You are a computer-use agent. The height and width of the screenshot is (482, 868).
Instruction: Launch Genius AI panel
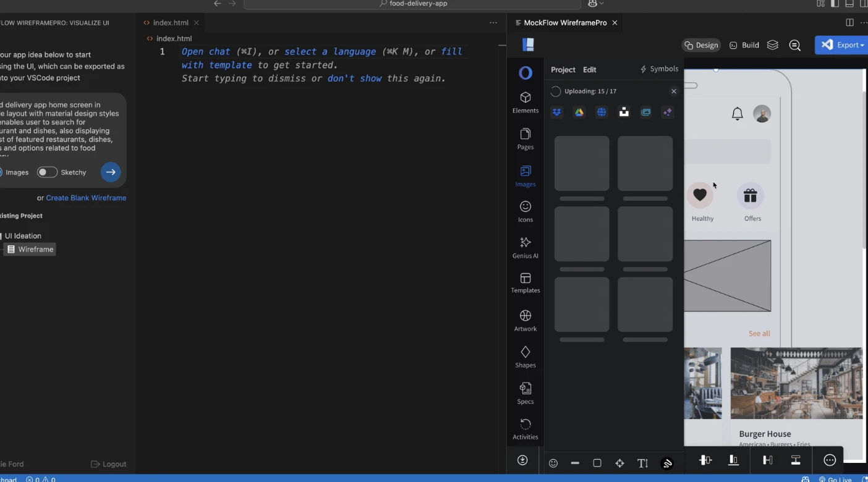click(x=525, y=247)
